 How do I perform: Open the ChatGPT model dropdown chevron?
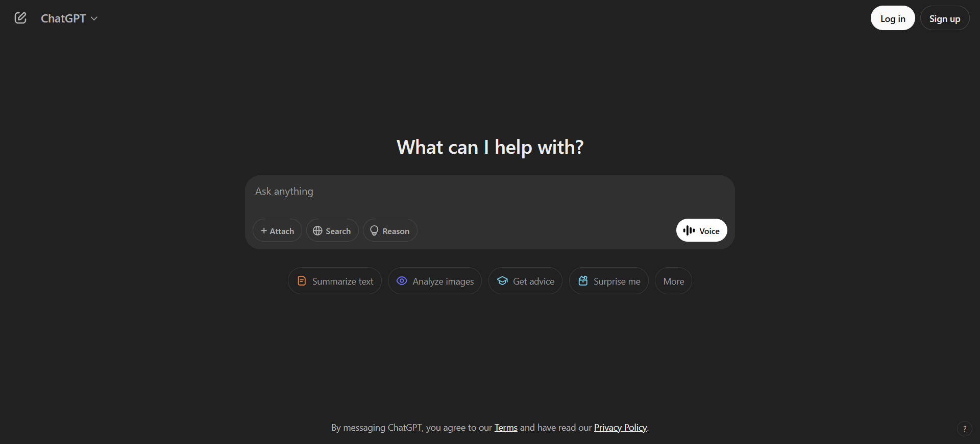pos(94,19)
